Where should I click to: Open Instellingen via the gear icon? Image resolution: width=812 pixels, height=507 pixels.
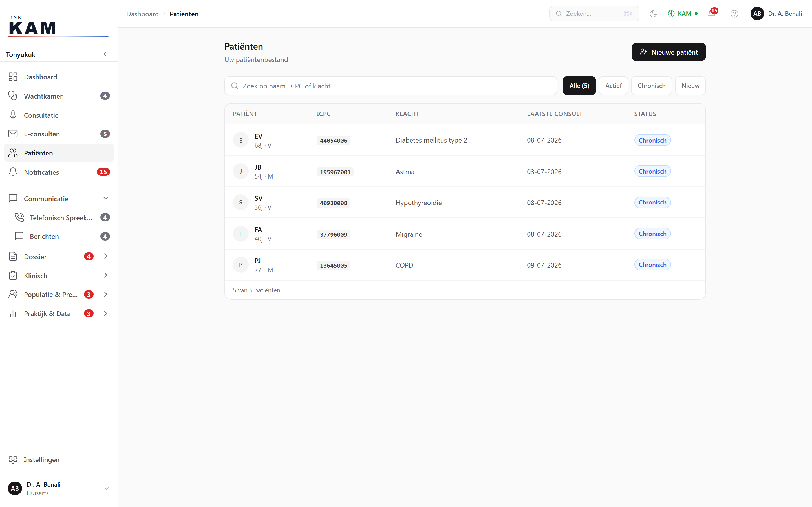tap(13, 459)
